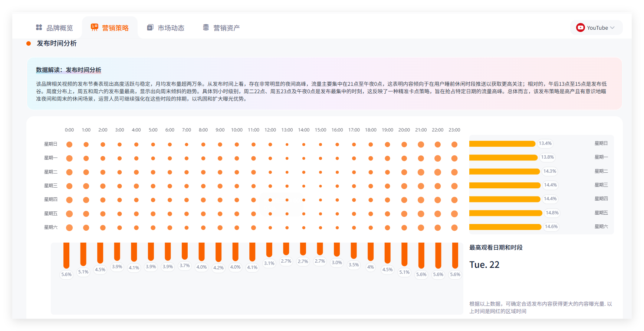The width and height of the screenshot is (644, 331).
Task: Click the 22:00 hourly bar labeled 5.6%
Action: (438, 255)
